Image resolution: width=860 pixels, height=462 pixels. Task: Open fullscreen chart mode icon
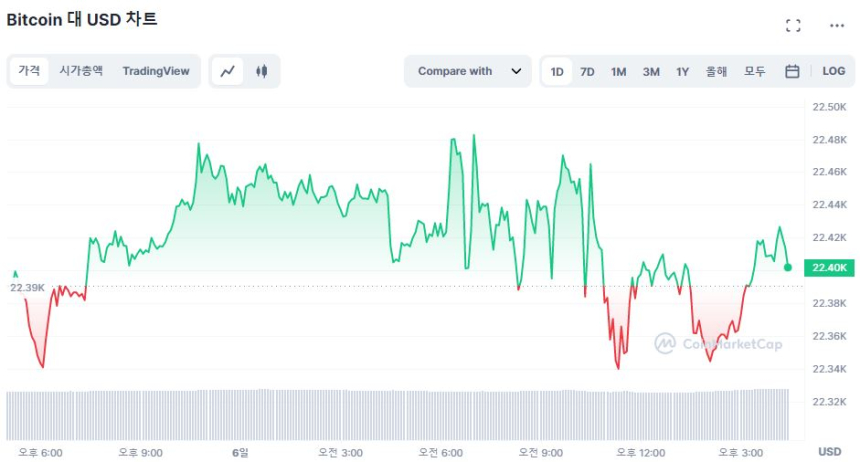[793, 25]
